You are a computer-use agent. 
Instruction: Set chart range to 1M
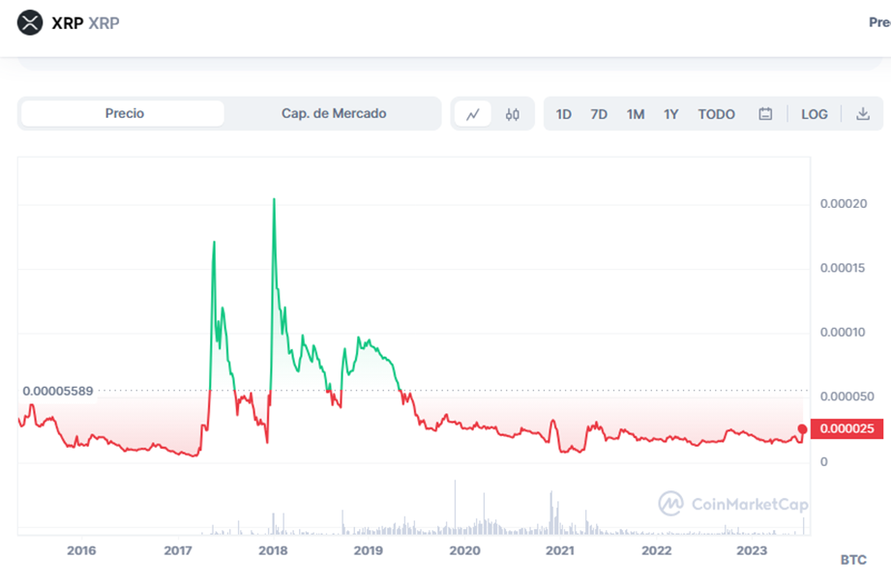(636, 115)
